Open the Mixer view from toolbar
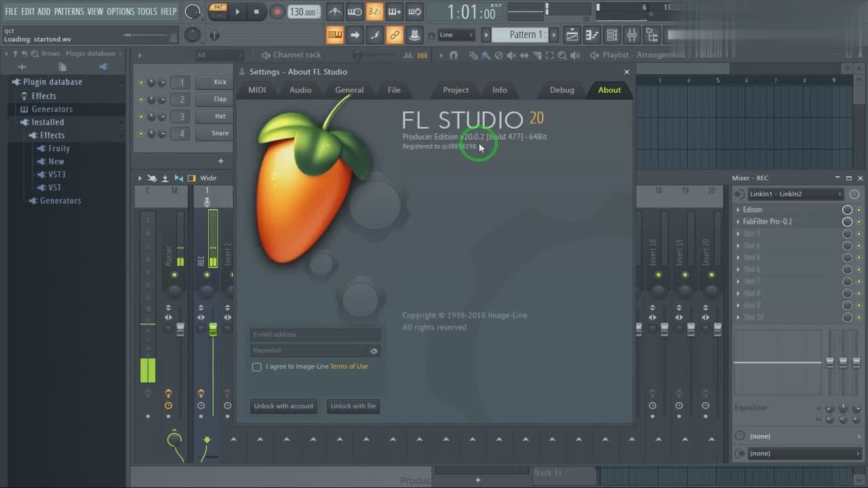868x488 pixels. click(x=631, y=35)
